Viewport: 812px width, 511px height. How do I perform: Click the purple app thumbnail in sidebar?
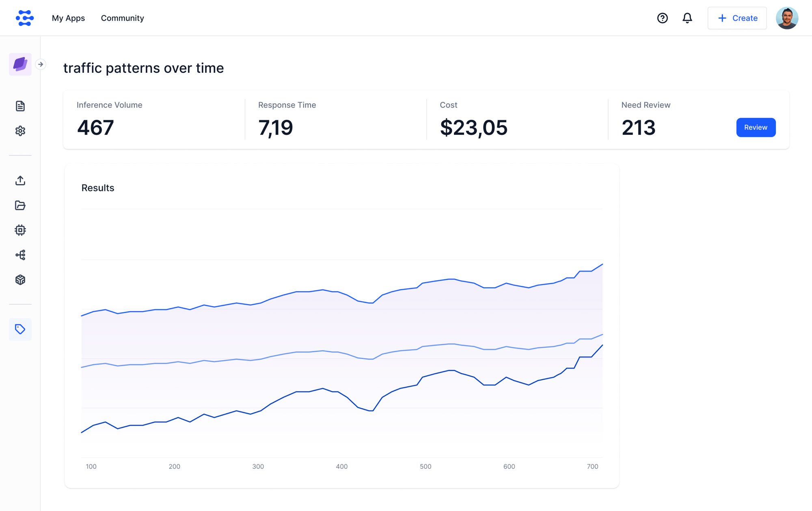[20, 64]
